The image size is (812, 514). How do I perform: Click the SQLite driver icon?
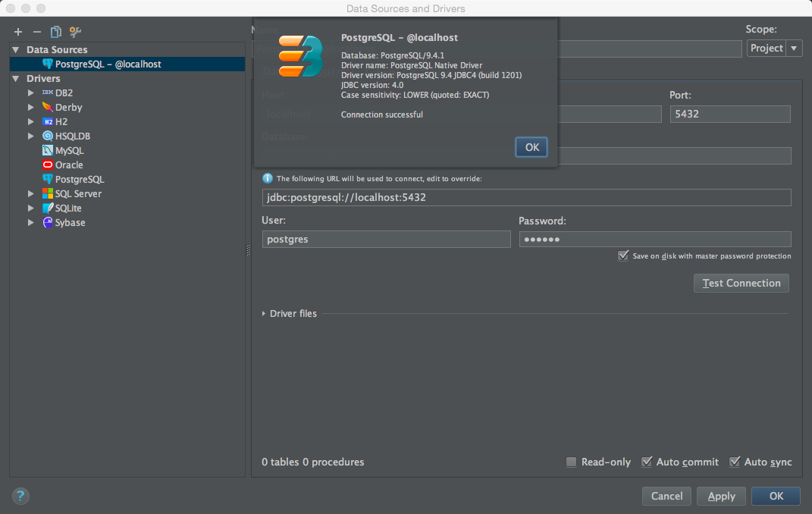click(x=48, y=208)
